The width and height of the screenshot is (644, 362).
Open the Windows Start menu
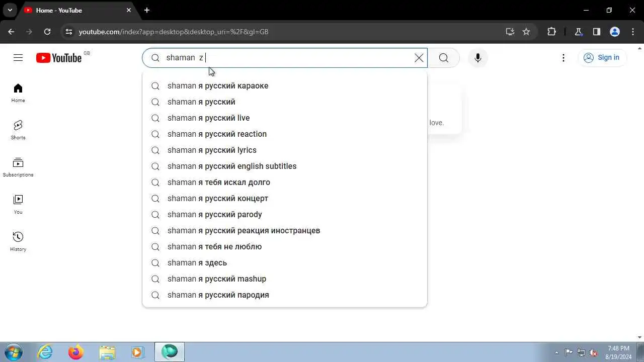(14, 352)
